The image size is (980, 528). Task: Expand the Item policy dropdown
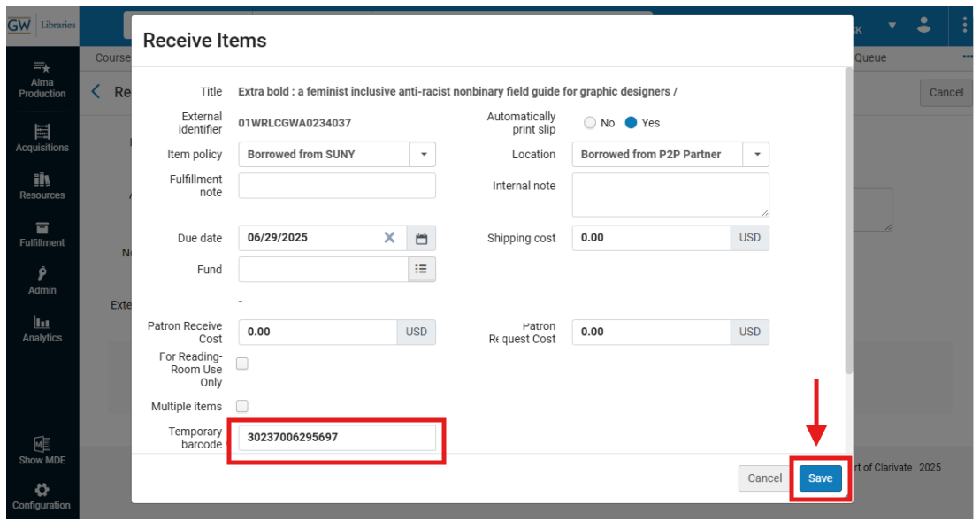click(423, 155)
